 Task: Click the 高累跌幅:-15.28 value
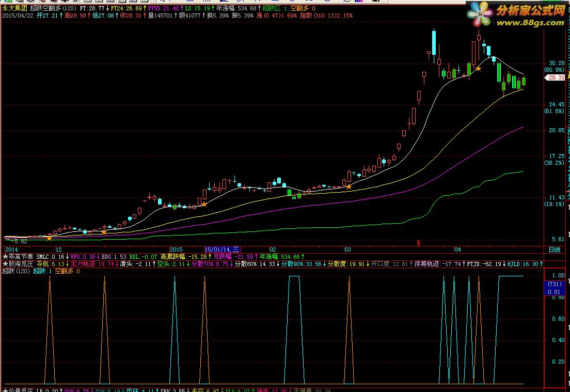click(184, 257)
